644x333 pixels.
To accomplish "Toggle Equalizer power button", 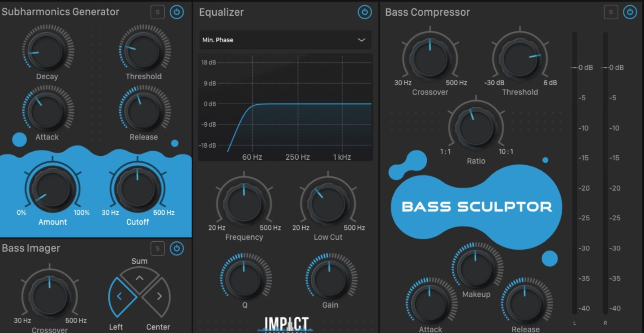I will [x=365, y=12].
